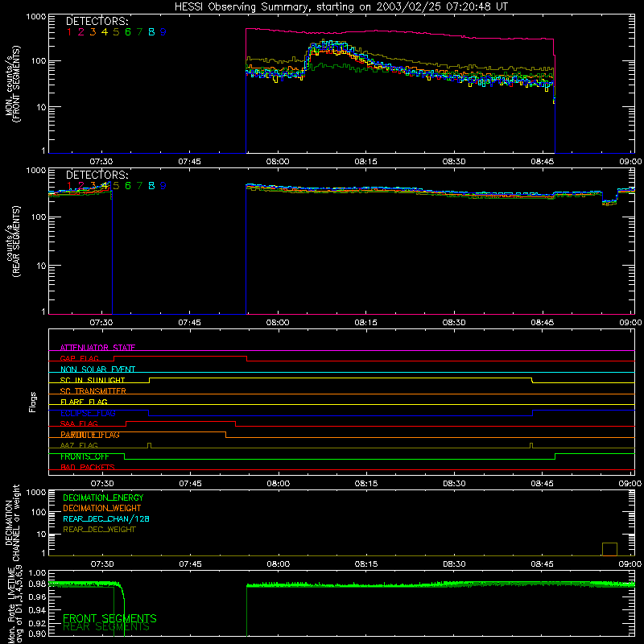Click the '0.98' tick on livetime axis
Image resolution: width=644 pixels, height=644 pixels.
click(x=38, y=583)
